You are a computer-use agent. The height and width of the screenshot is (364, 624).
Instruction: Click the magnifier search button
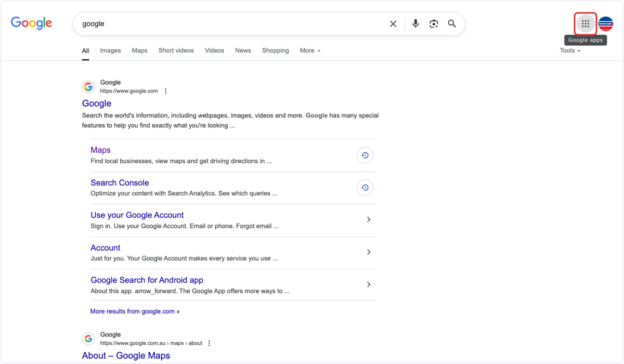(x=452, y=23)
